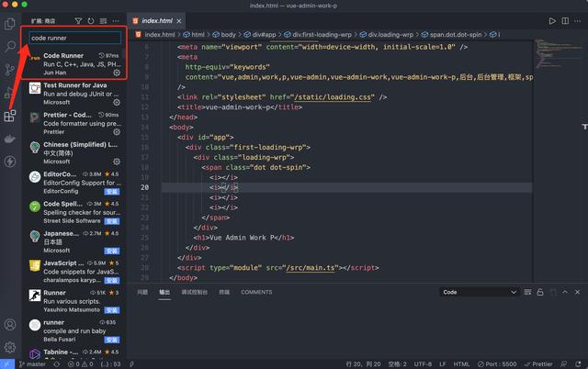Image resolution: width=588 pixels, height=369 pixels.
Task: Change indentation via 空格: 2
Action: (398, 364)
